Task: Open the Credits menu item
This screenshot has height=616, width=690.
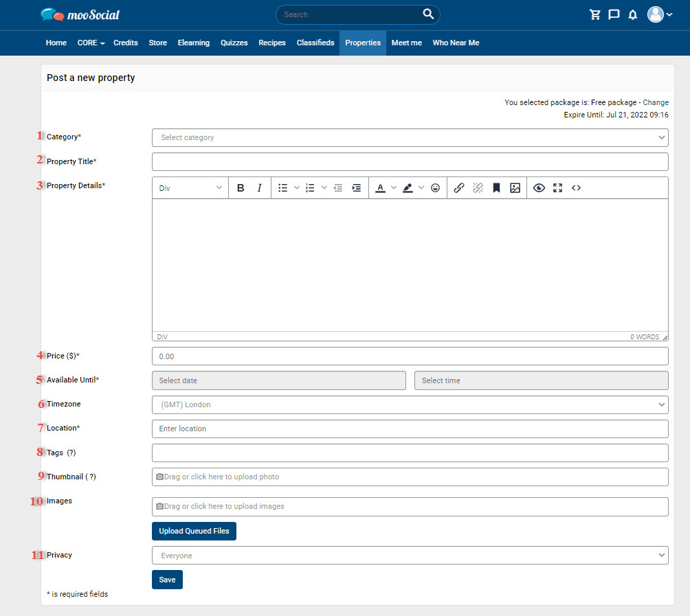Action: click(x=125, y=43)
